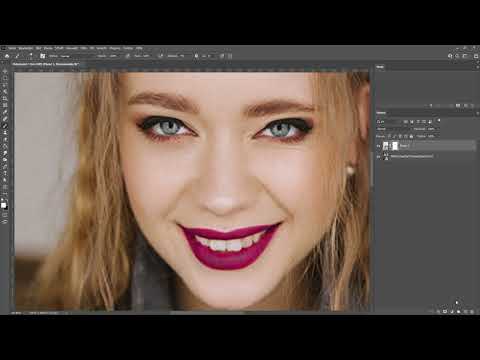Select the Layer 1 mask thumbnail

[395, 146]
